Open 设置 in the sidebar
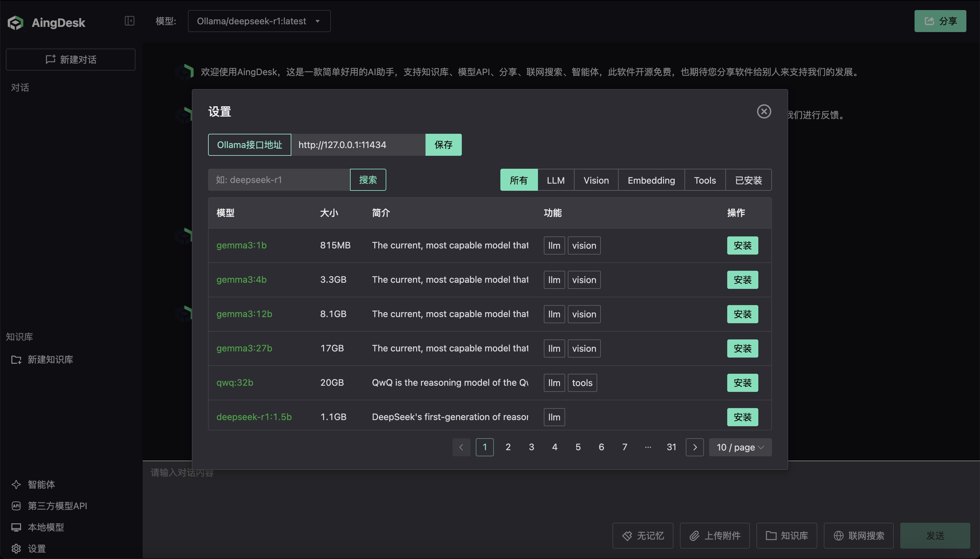This screenshot has width=980, height=559. pos(29,549)
